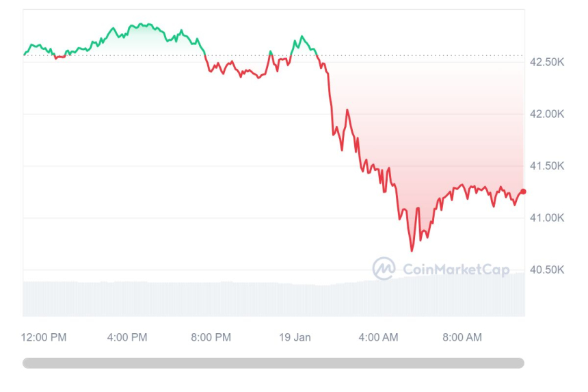Click the green shaded area under the peak
The height and width of the screenshot is (392, 588).
coord(140,40)
